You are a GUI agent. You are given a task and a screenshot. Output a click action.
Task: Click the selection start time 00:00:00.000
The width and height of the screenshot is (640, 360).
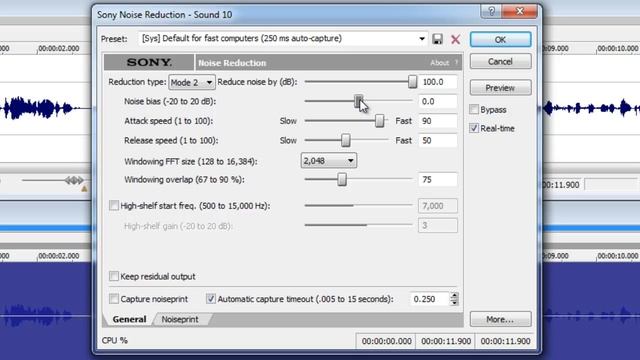[386, 341]
